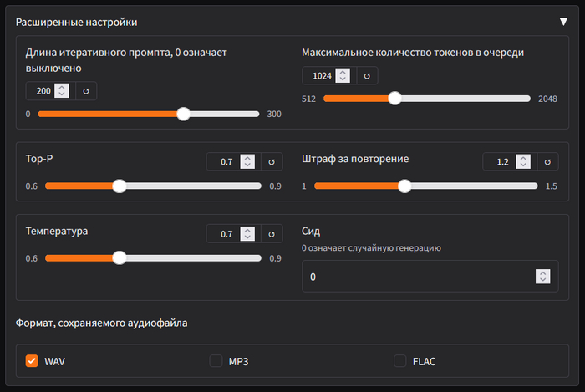Click the Сид seed input field
Viewport: 585px width, 392px height.
(x=418, y=277)
